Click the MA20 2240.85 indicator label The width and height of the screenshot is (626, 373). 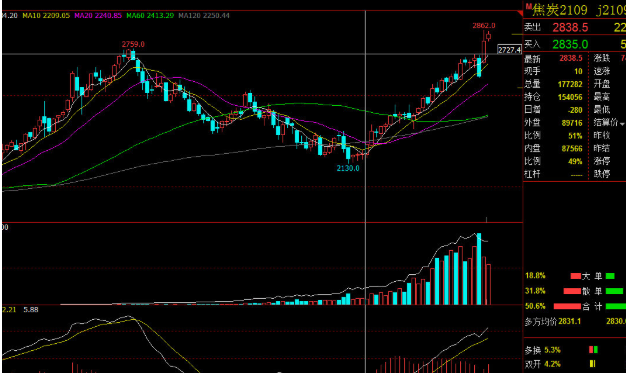[98, 16]
